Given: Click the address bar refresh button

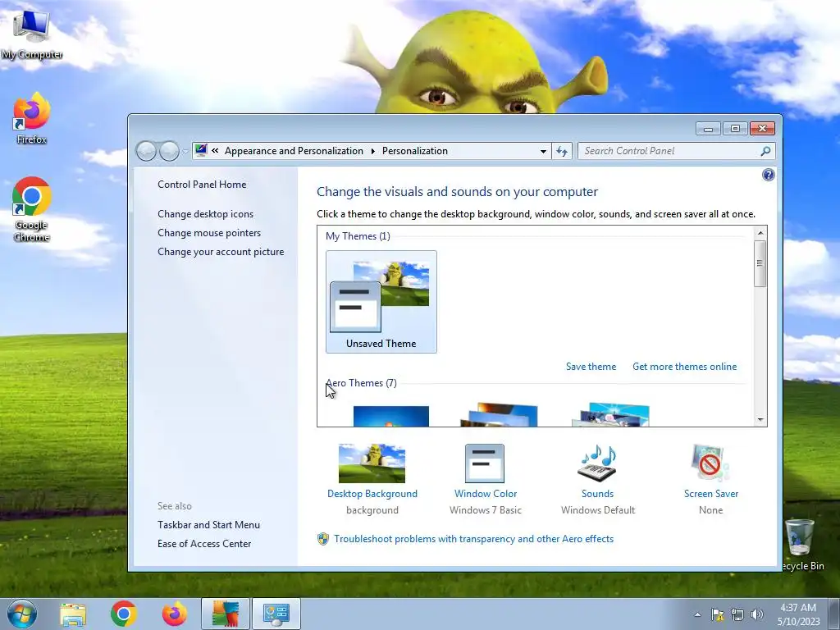Looking at the screenshot, I should [x=561, y=151].
